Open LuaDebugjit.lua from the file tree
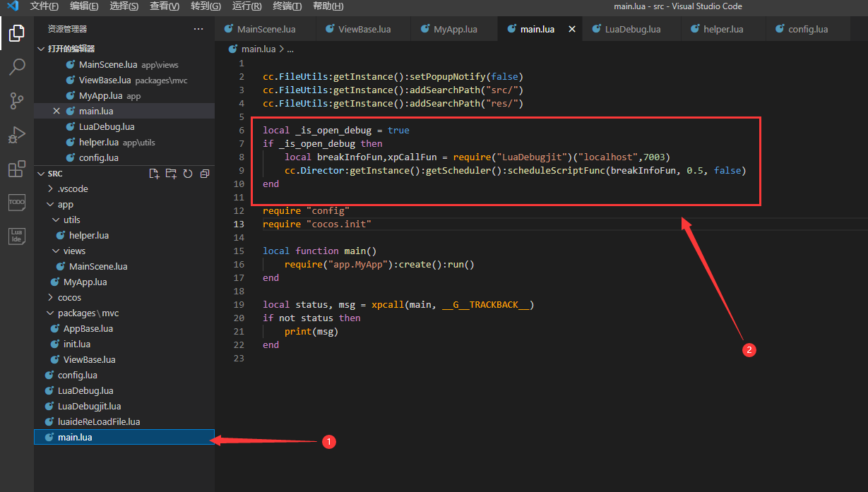The image size is (868, 492). 89,406
